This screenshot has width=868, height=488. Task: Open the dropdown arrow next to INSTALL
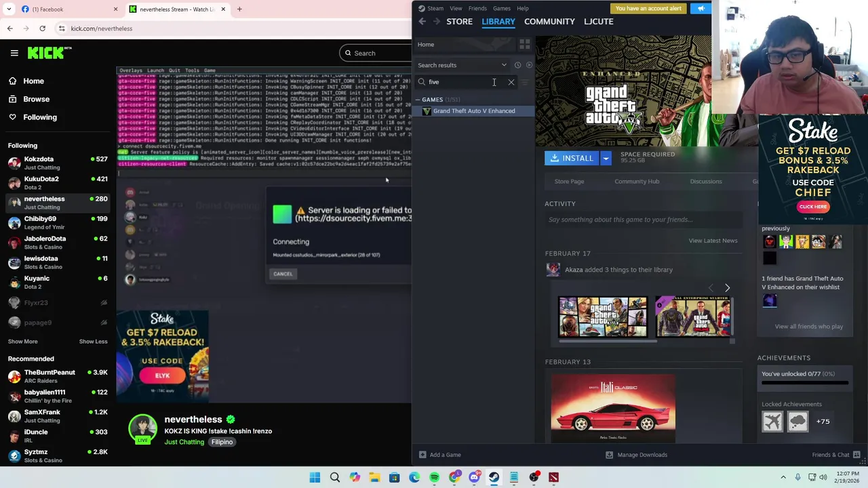(606, 158)
